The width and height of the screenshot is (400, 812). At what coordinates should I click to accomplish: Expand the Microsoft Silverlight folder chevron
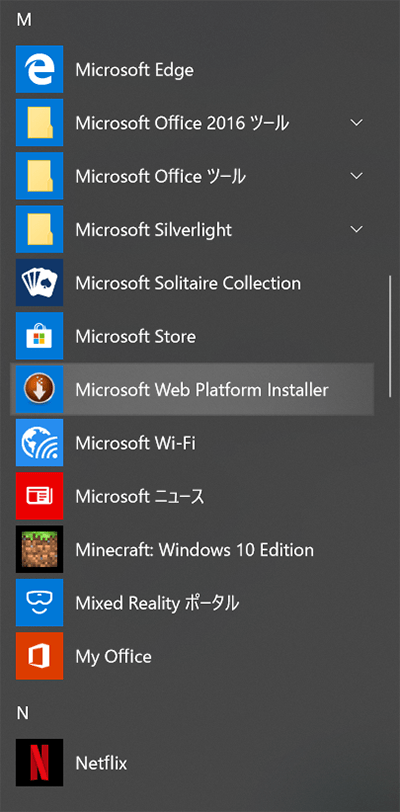click(x=356, y=229)
